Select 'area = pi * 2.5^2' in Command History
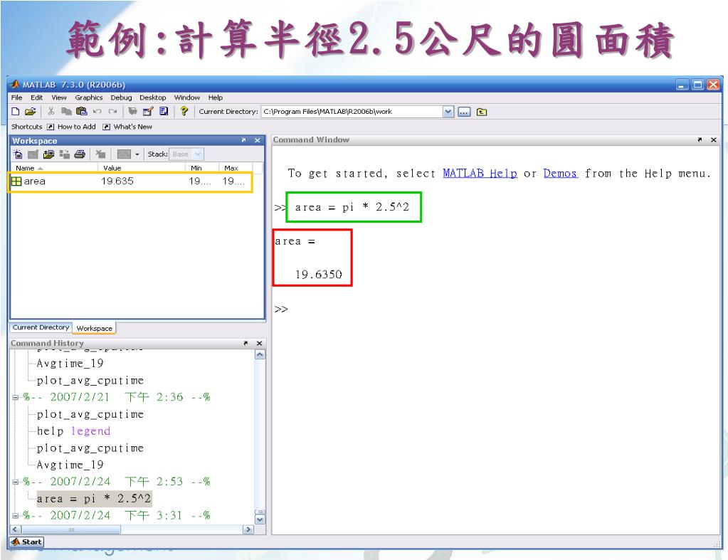 tap(94, 499)
